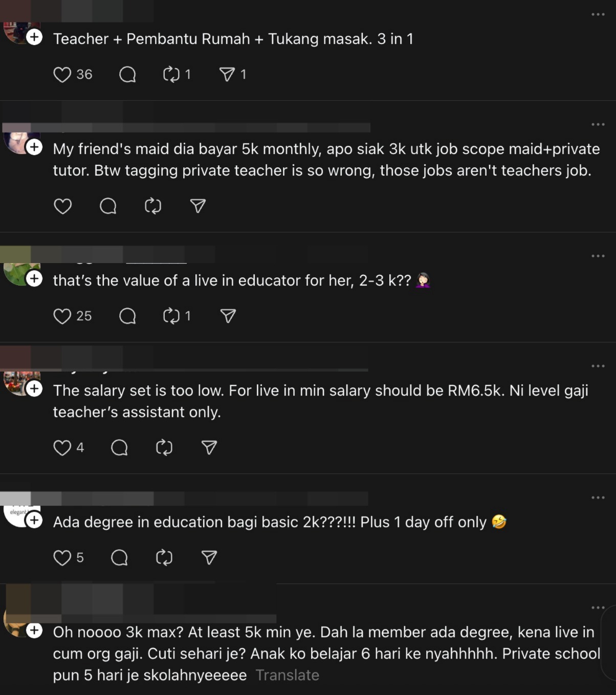Screen dimensions: 616x695
Task: Like the 'live in educator' comment
Action: tap(62, 316)
